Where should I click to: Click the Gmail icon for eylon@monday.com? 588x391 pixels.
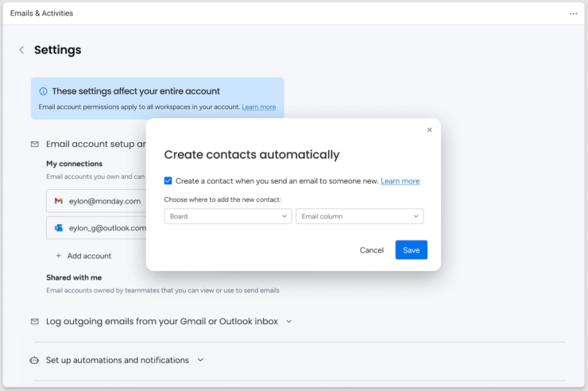pyautogui.click(x=59, y=201)
